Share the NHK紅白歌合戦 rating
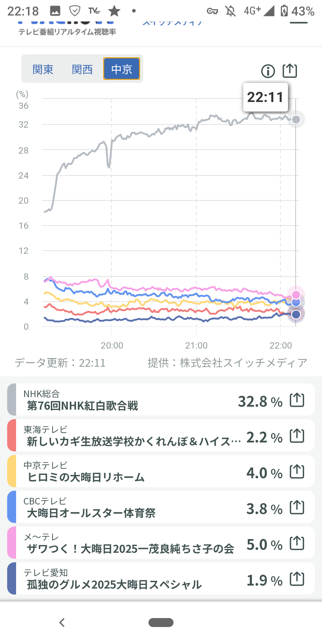 [x=297, y=400]
